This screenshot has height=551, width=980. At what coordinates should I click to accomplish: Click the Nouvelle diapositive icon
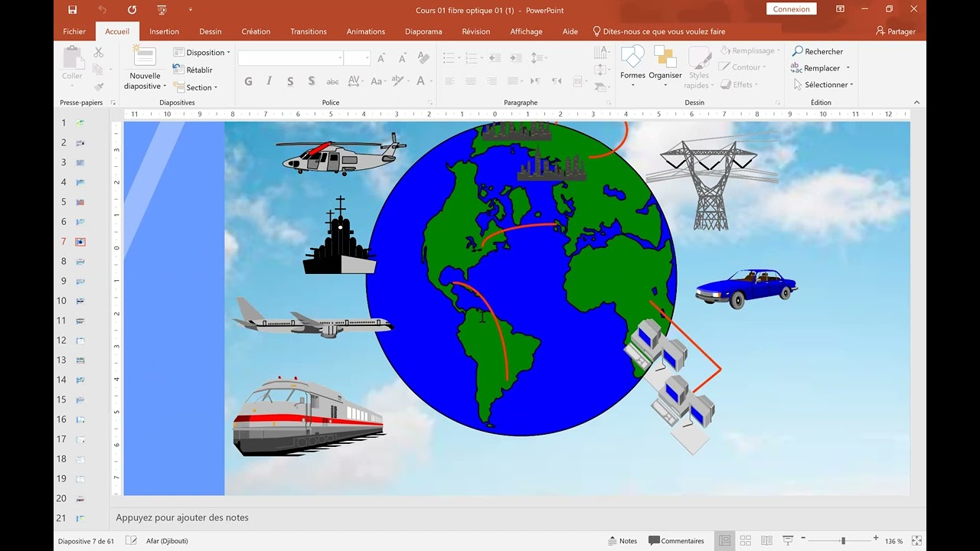(x=145, y=57)
